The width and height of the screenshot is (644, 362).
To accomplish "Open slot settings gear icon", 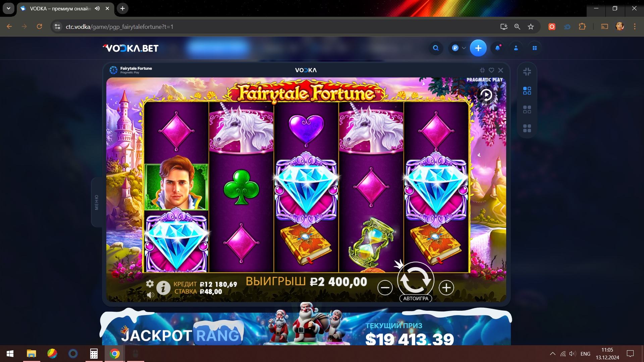I will click(x=150, y=284).
